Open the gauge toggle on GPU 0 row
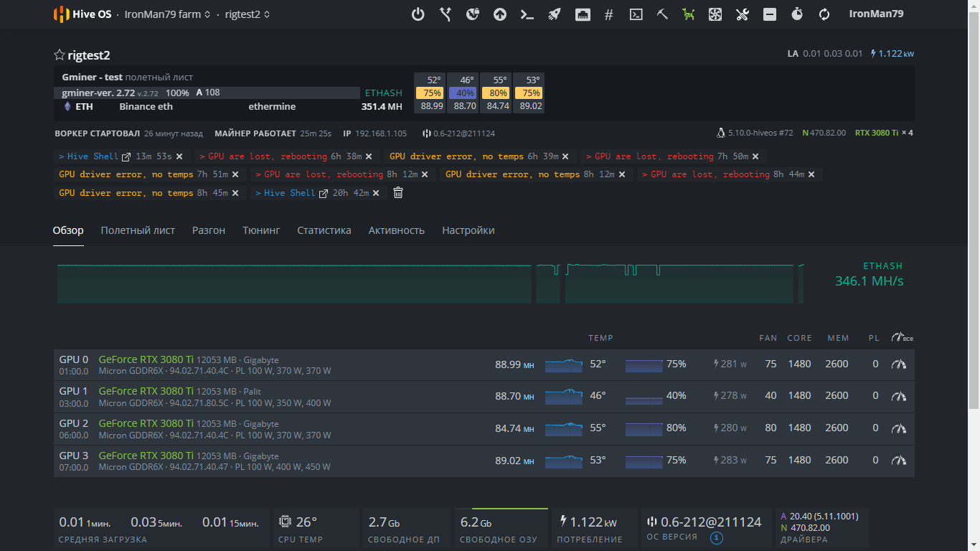Image resolution: width=980 pixels, height=551 pixels. 898,364
